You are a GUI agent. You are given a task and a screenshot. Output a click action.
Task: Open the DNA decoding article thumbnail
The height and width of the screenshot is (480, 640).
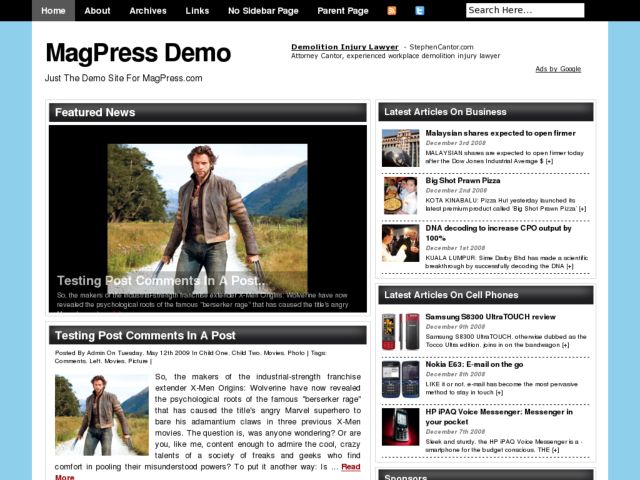click(400, 243)
